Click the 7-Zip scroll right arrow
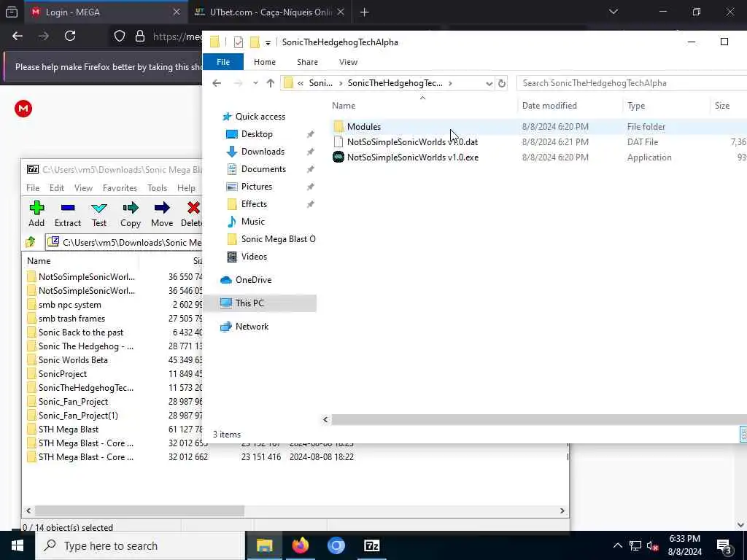The width and height of the screenshot is (747, 560). coord(562,510)
